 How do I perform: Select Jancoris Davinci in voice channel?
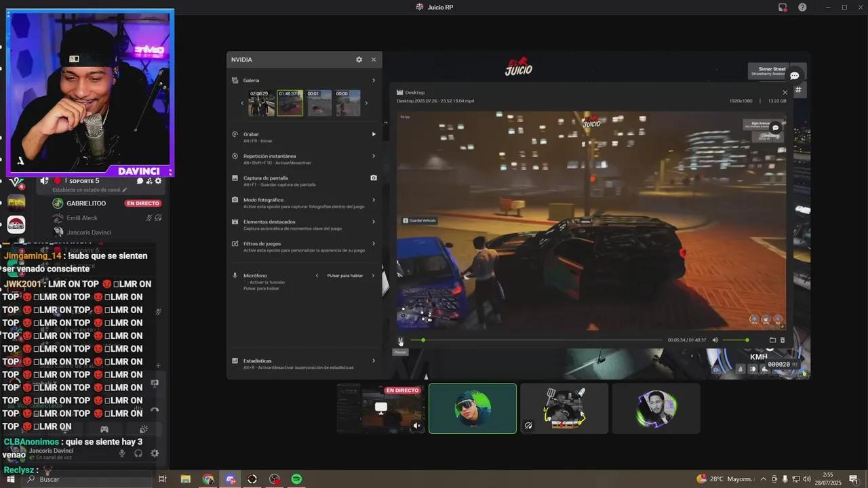click(89, 232)
